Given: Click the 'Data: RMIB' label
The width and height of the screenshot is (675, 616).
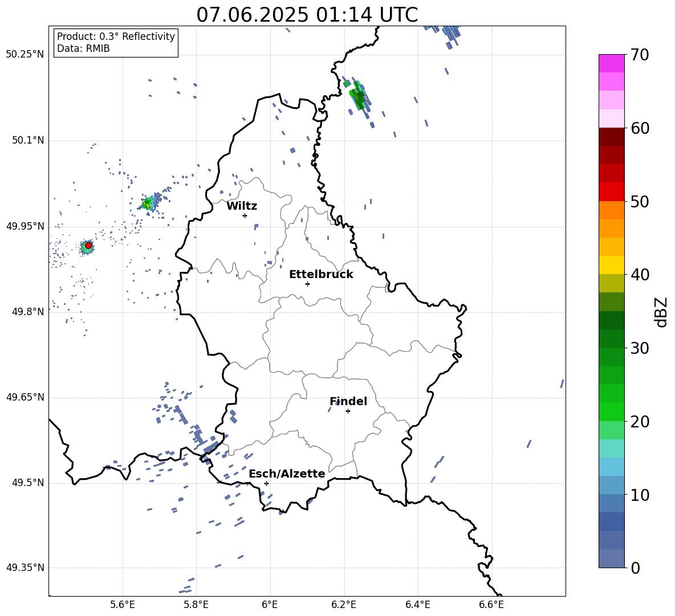Looking at the screenshot, I should pos(83,48).
